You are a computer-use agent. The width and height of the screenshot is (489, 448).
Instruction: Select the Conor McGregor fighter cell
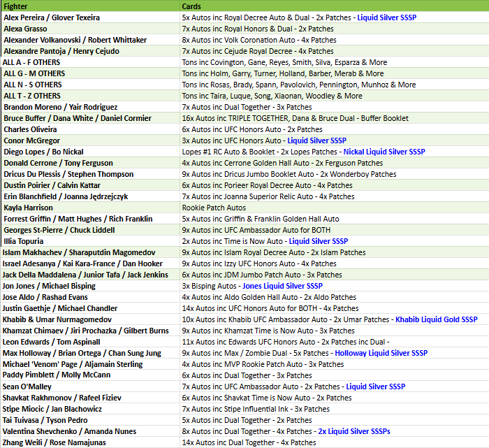[33, 140]
